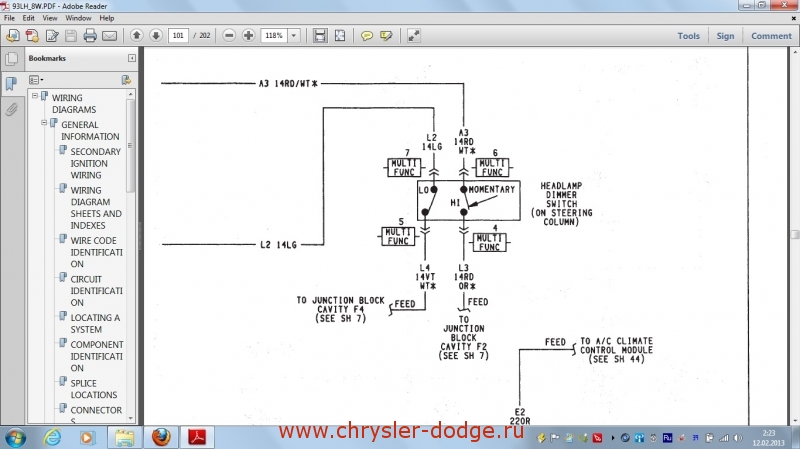Add a sticky note comment icon

366,36
